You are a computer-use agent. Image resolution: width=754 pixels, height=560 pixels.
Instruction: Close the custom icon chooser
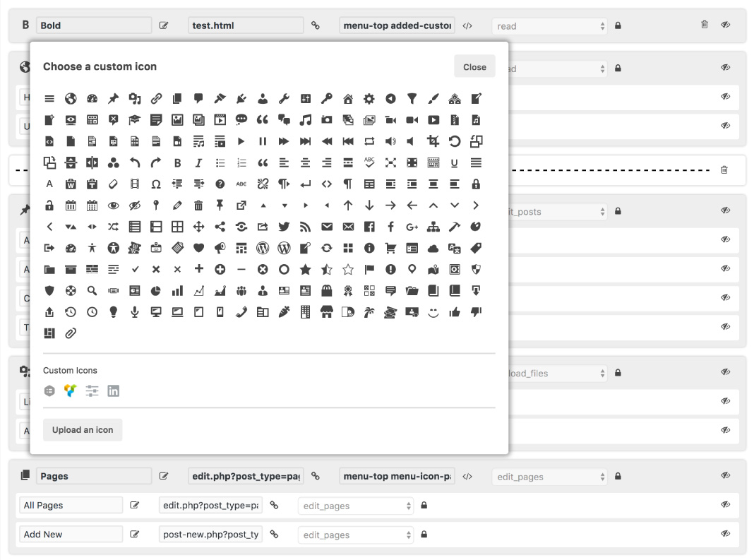point(474,66)
